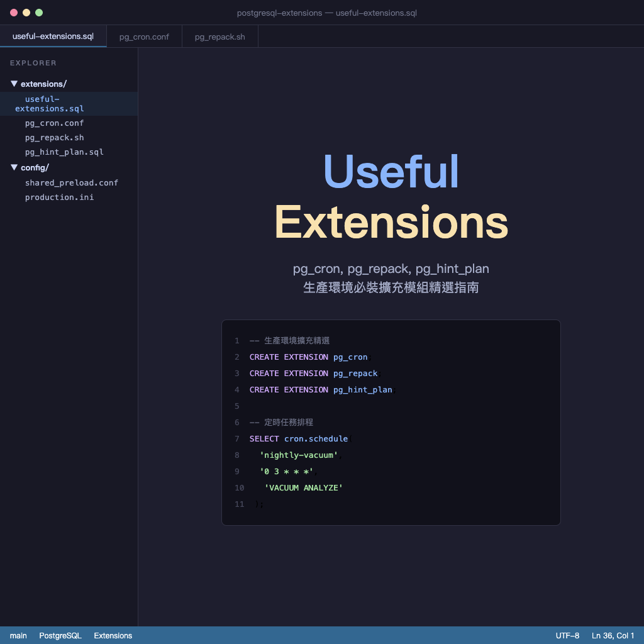
Task: Click code line 'CREATE EXTENSION pg_cron'
Action: (x=310, y=357)
